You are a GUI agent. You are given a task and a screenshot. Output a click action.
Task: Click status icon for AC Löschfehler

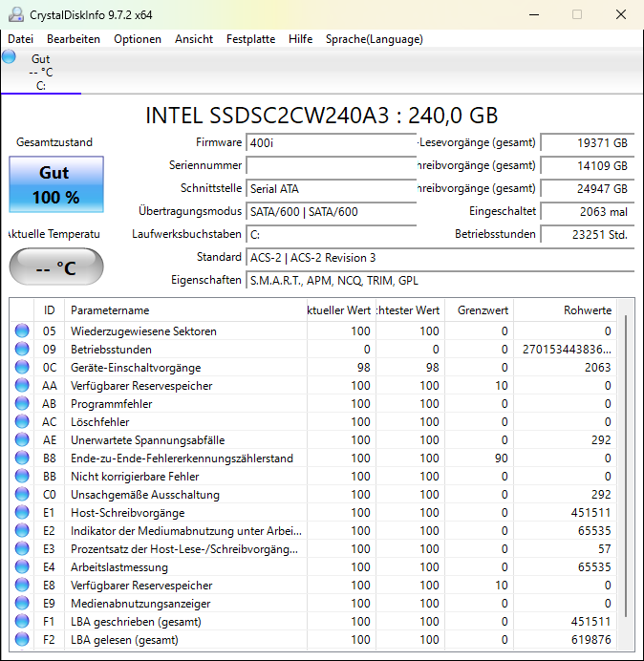coord(22,421)
